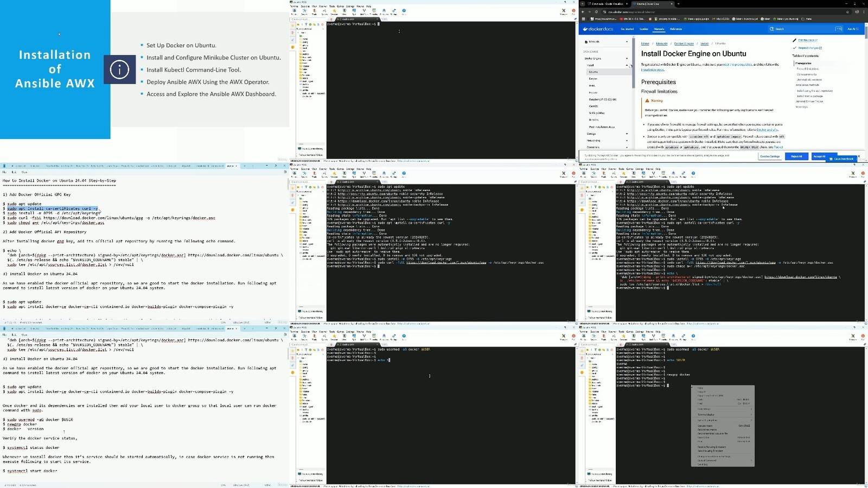Expand the Containers section in docs sidebar
The width and height of the screenshot is (868, 488).
click(627, 147)
